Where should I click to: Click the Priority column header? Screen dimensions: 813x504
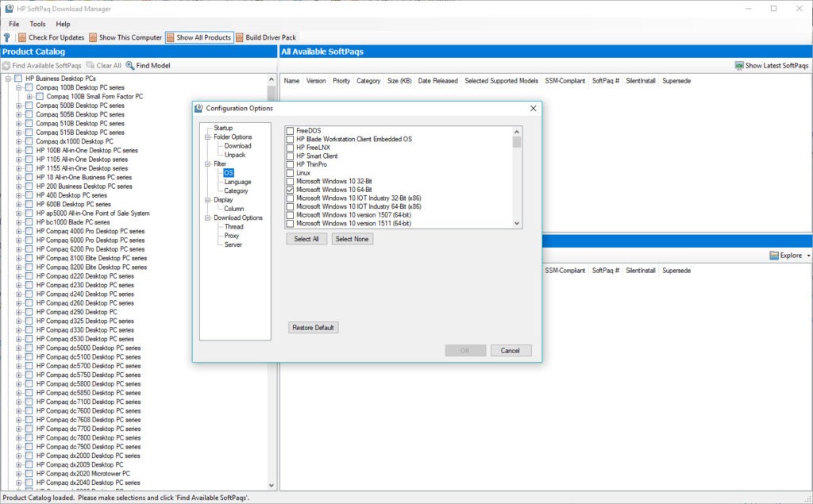pyautogui.click(x=341, y=81)
